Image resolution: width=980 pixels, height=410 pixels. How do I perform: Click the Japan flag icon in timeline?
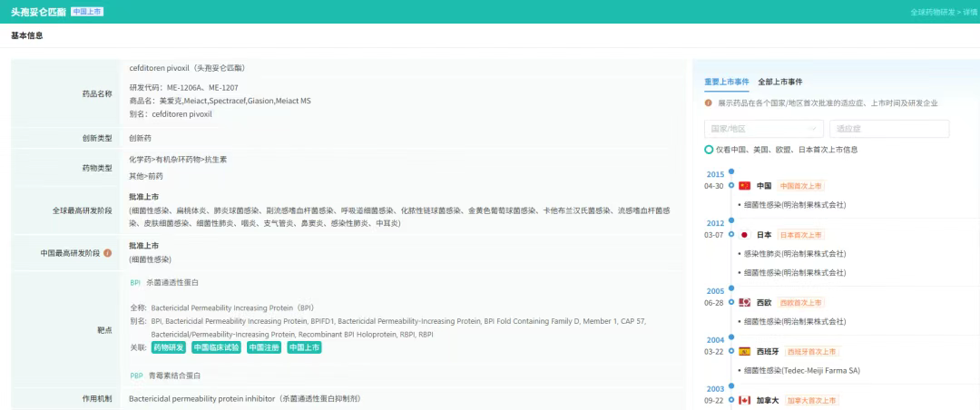744,235
